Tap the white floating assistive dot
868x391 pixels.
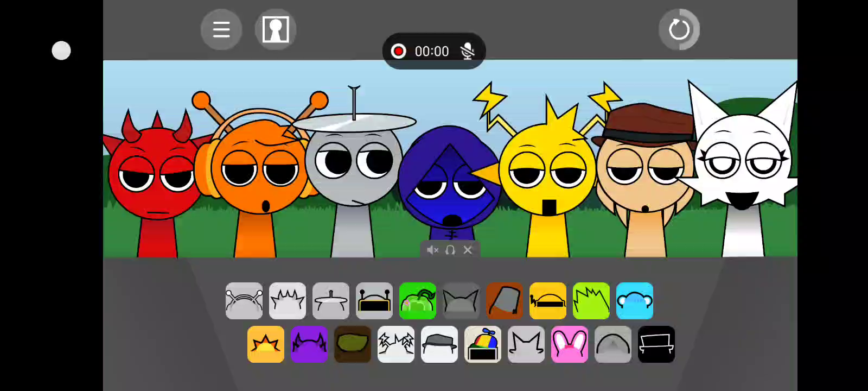pos(61,51)
